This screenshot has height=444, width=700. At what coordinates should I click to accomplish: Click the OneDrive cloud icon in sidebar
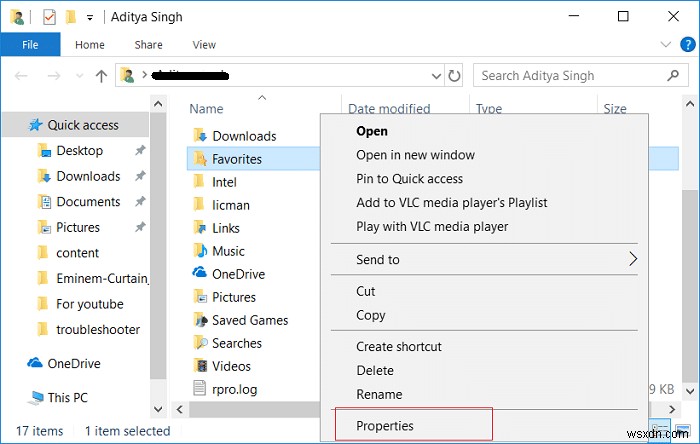coord(36,364)
